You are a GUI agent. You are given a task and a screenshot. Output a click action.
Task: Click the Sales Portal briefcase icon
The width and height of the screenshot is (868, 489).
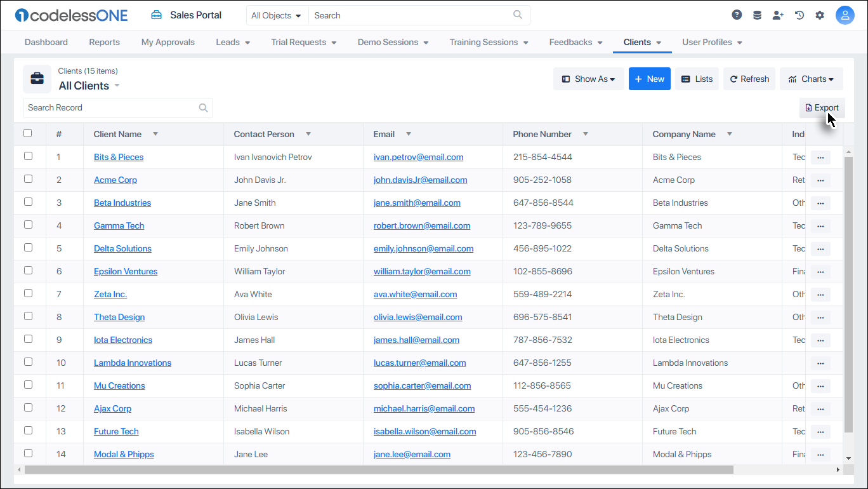tap(156, 15)
